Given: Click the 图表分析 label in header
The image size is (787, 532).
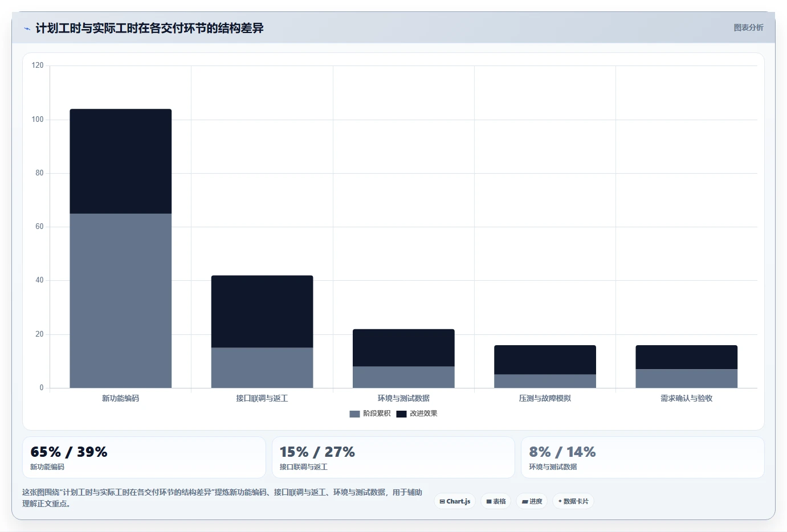Looking at the screenshot, I should pyautogui.click(x=748, y=27).
